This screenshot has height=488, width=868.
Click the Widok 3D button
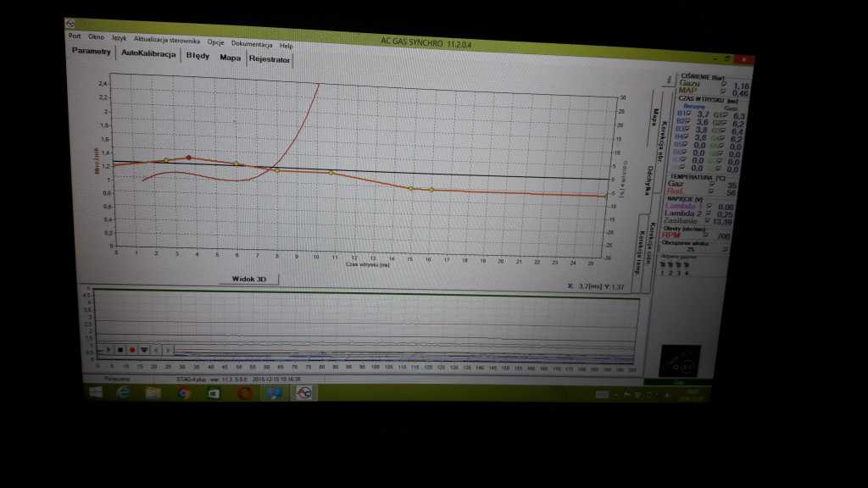[248, 278]
